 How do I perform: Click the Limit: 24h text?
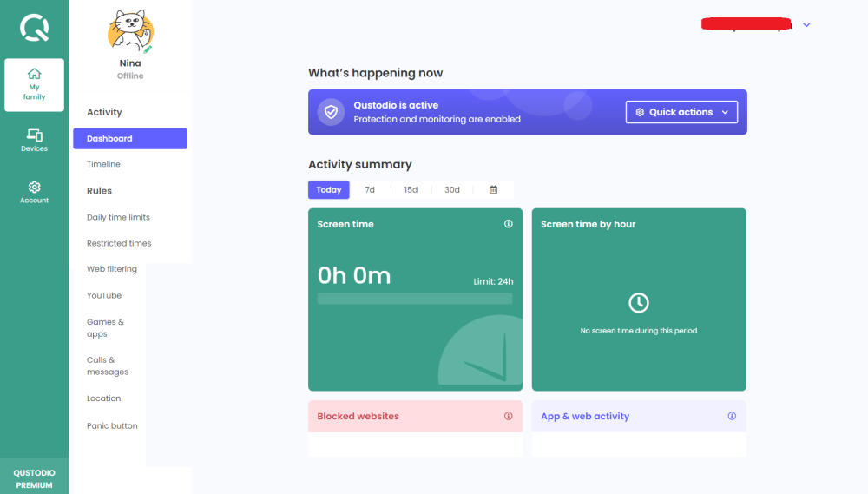493,281
